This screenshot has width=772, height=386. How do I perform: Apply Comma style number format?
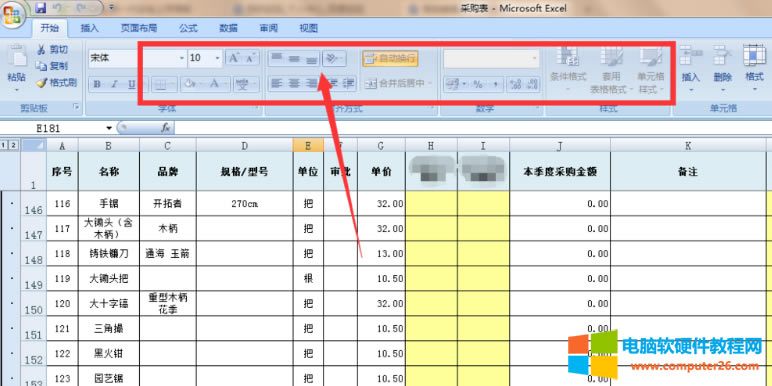[x=495, y=84]
